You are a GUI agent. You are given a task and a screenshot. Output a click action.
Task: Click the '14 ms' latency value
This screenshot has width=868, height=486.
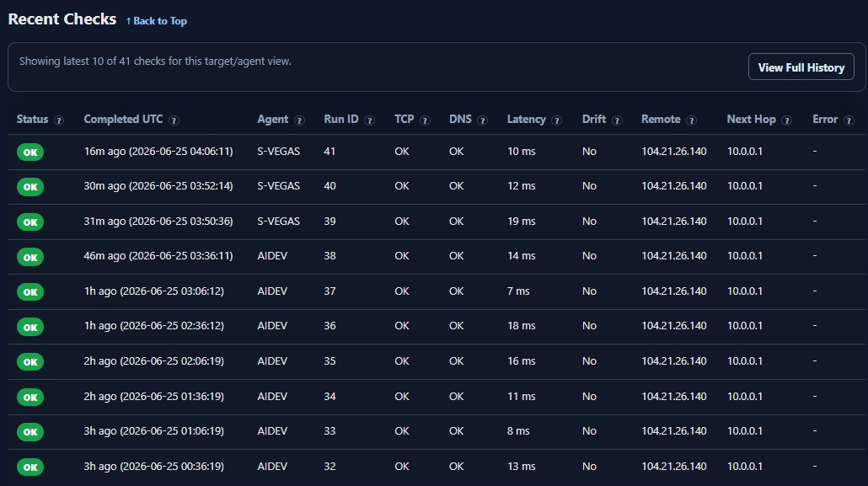(522, 256)
